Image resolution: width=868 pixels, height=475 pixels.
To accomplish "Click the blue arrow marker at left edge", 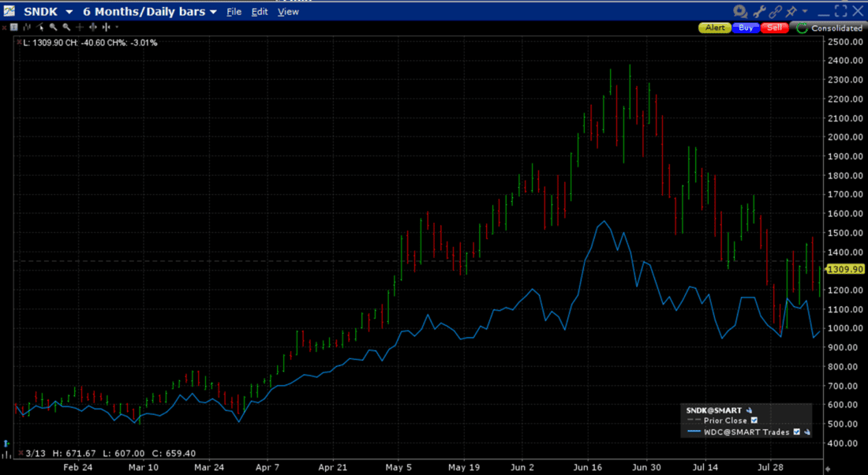I will tap(6, 443).
